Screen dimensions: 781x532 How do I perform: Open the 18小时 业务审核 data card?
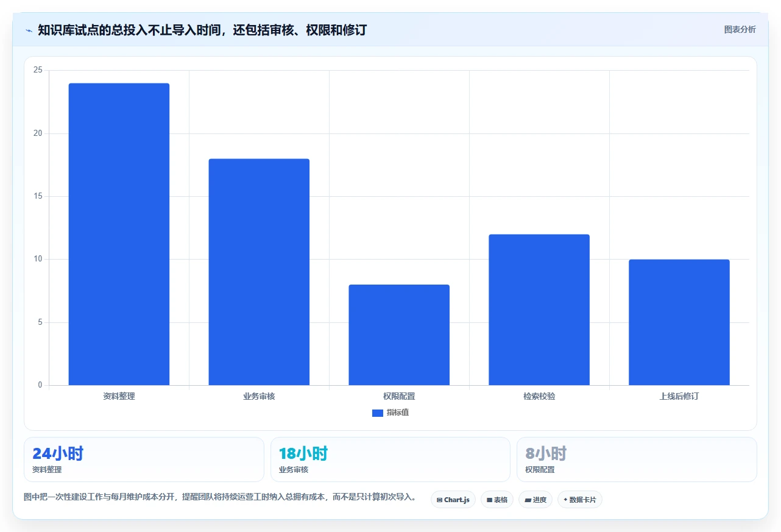point(390,459)
